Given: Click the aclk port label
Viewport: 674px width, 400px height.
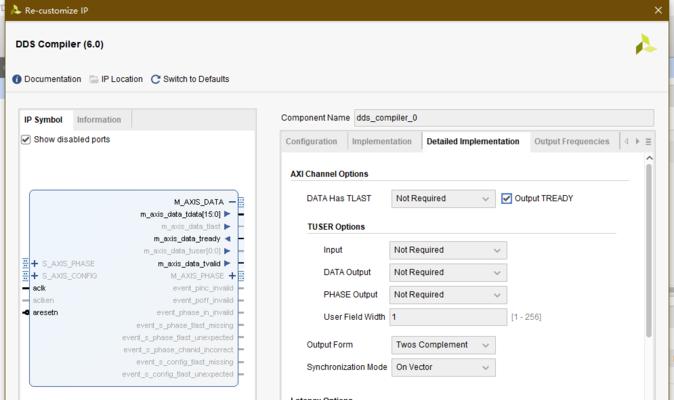Looking at the screenshot, I should pyautogui.click(x=39, y=288).
